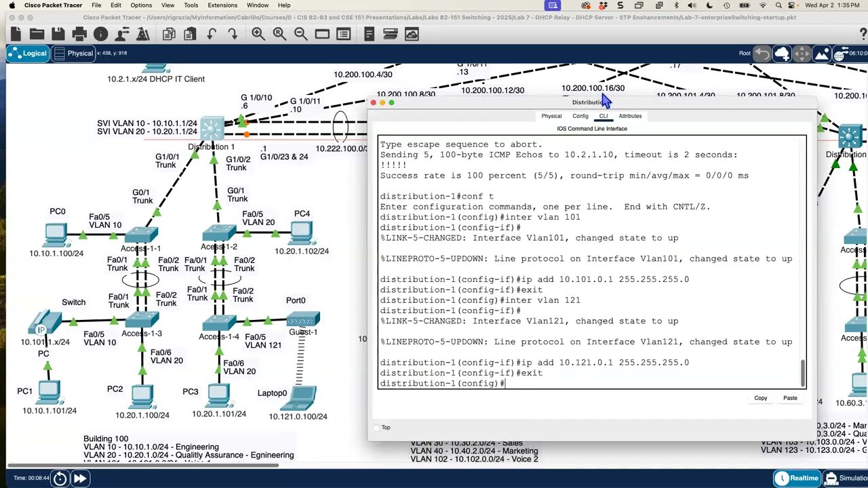This screenshot has width=868, height=488.
Task: Open the File menu
Action: 96,5
